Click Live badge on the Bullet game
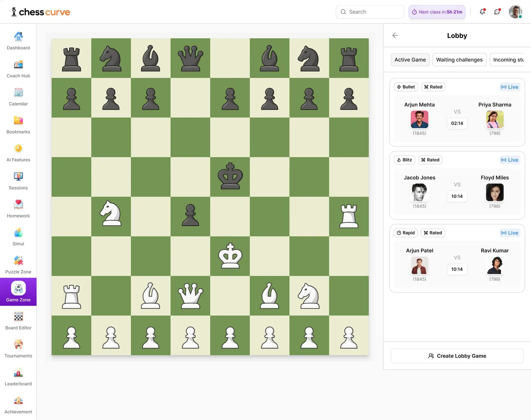The image size is (531, 420). click(x=509, y=87)
